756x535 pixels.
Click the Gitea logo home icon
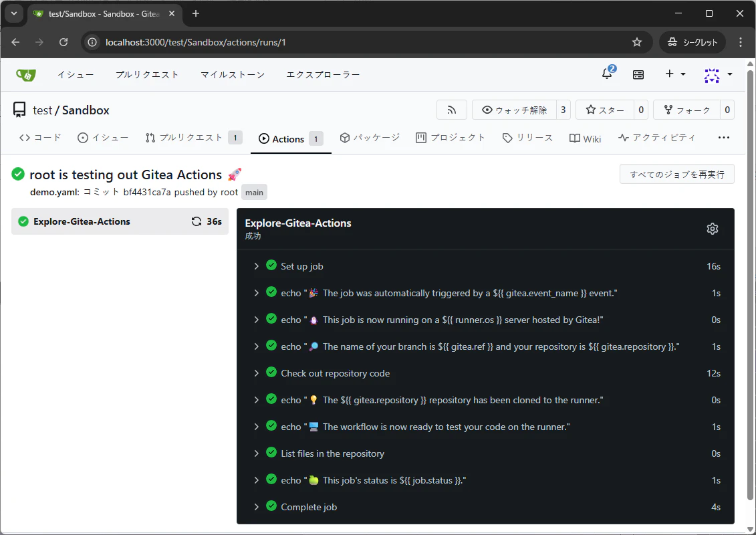pyautogui.click(x=26, y=75)
